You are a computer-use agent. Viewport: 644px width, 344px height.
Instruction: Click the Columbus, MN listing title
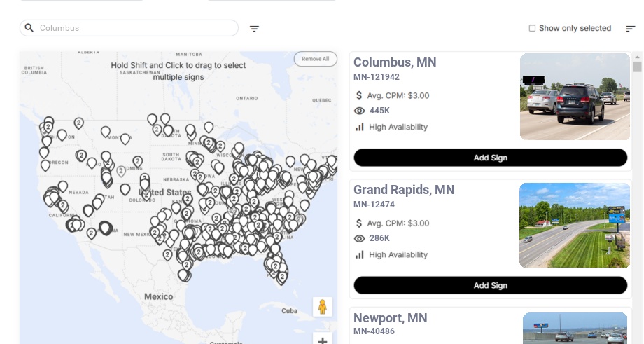[395, 62]
